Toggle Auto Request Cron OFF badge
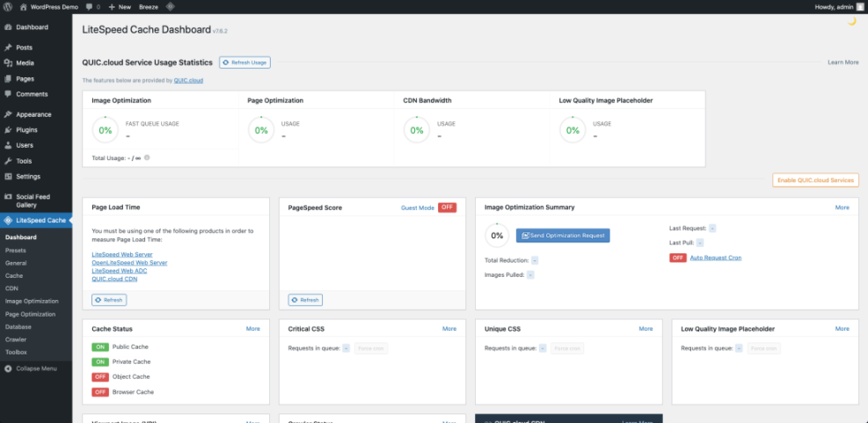Image resolution: width=868 pixels, height=423 pixels. point(678,258)
